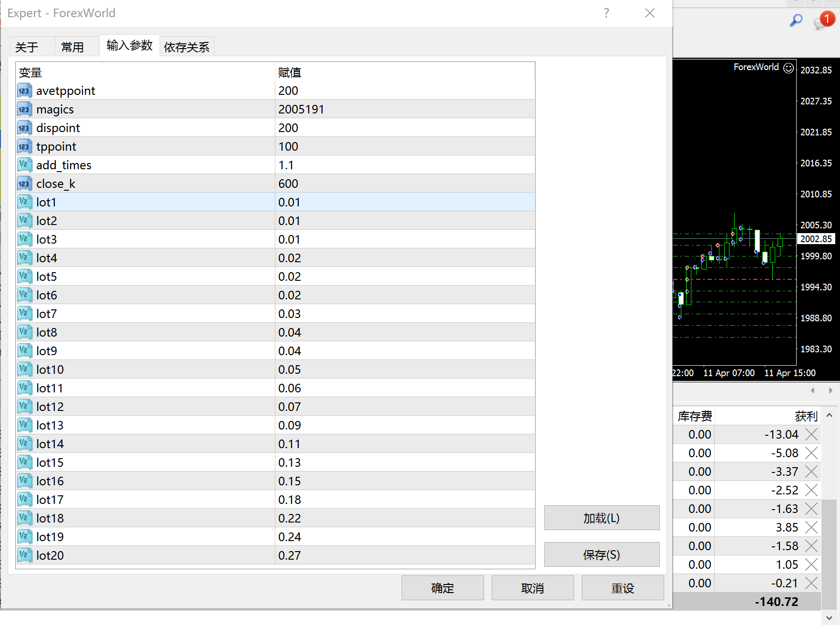
Task: Close the order with profit -13.04
Action: tap(811, 434)
